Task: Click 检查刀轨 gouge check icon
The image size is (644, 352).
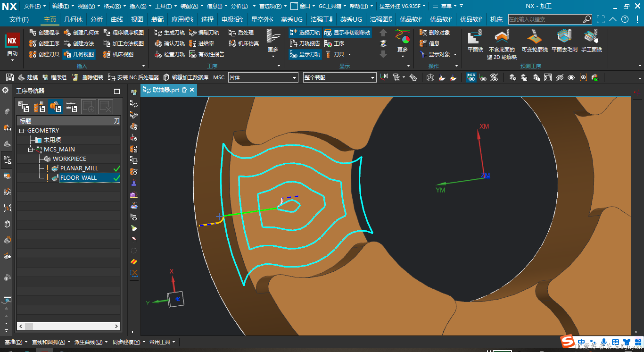Action: pyautogui.click(x=158, y=54)
